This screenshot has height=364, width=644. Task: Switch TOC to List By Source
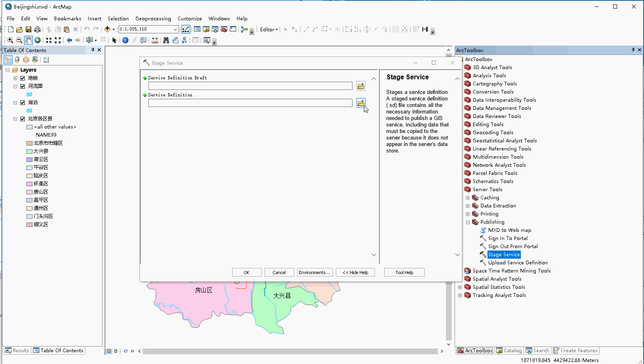17,60
